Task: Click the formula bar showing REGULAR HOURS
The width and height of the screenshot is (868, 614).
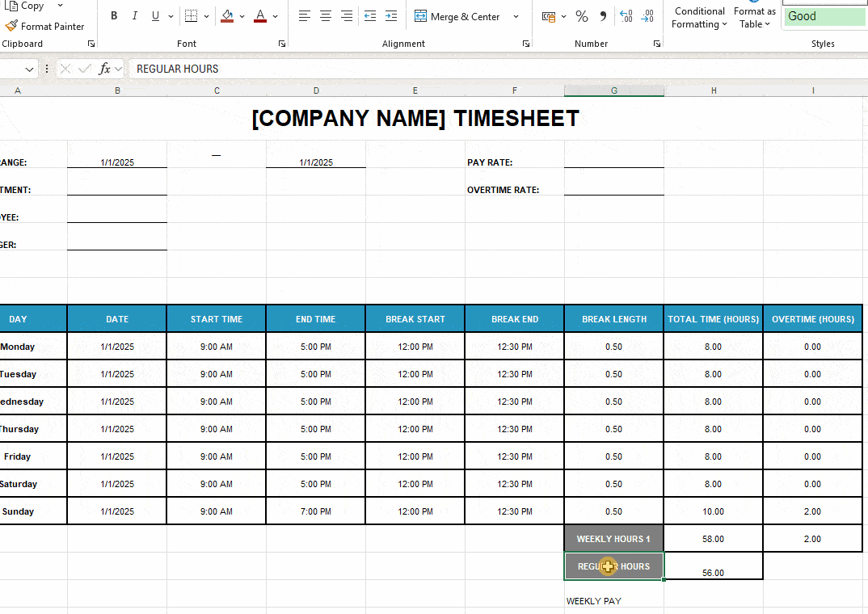Action: [x=176, y=69]
